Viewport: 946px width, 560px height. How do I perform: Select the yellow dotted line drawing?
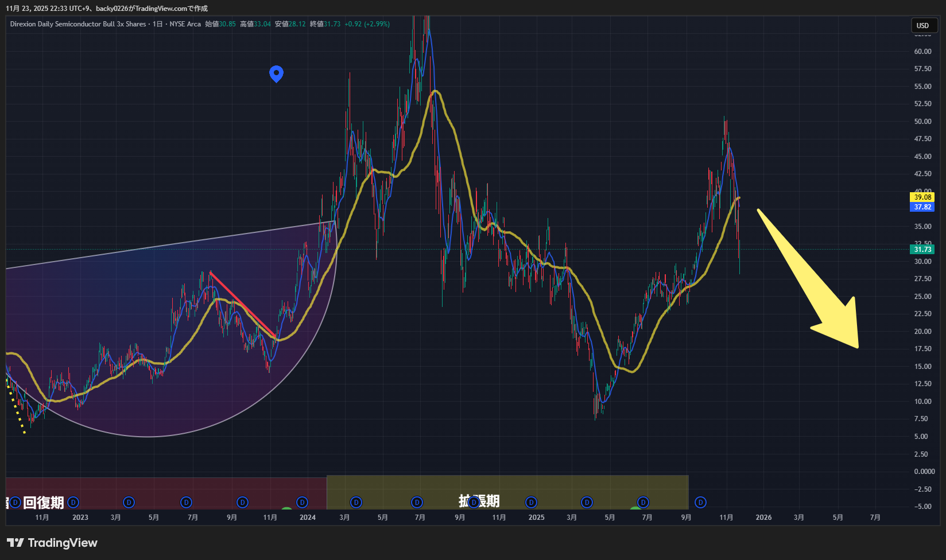pos(16,407)
